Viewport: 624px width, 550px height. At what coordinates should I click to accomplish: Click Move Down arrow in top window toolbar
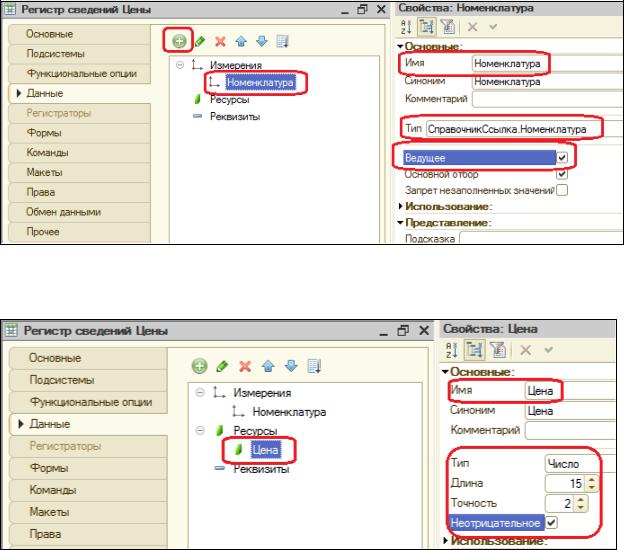(x=262, y=41)
